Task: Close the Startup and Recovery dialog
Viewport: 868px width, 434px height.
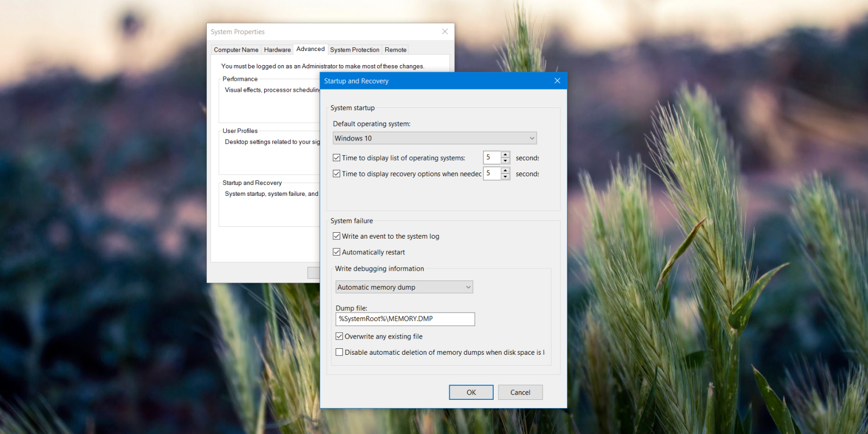Action: [557, 81]
